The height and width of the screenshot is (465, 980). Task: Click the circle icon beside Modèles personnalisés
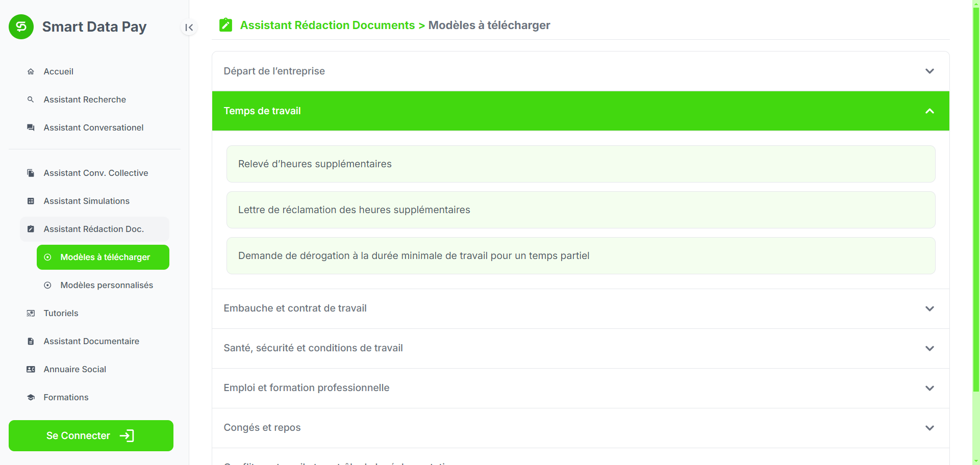click(x=47, y=285)
